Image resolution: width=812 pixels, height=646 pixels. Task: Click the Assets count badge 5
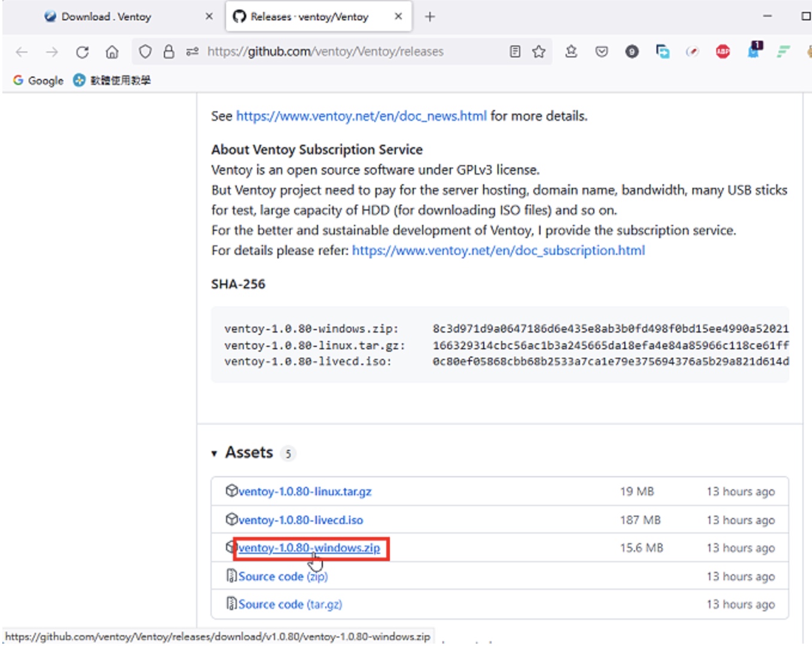pos(288,453)
